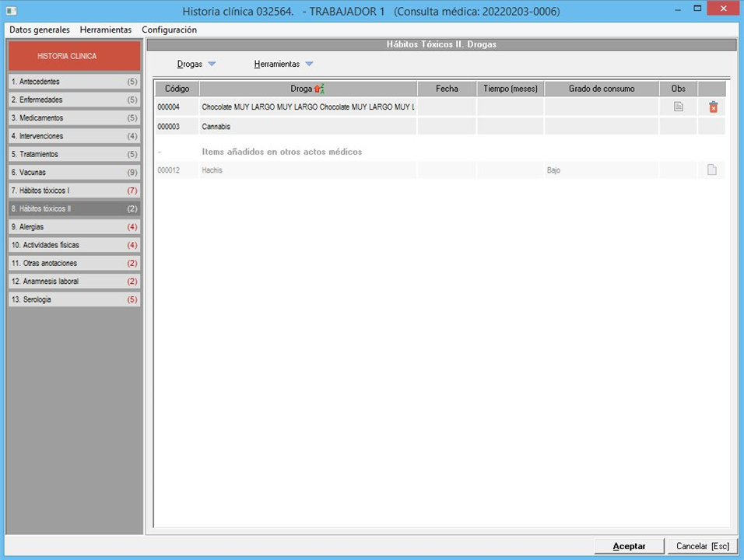Go to 1. Antecedentes section
Viewport: 744px width, 560px height.
point(74,82)
